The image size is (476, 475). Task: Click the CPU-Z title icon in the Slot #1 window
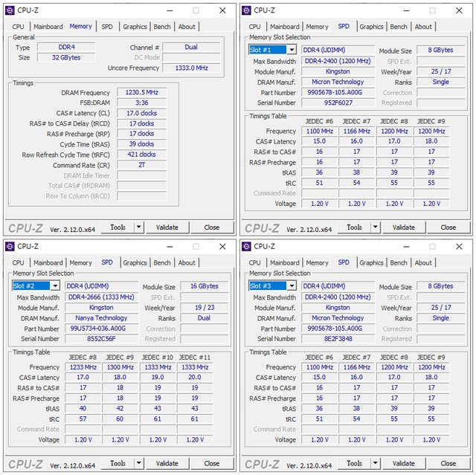point(246,10)
